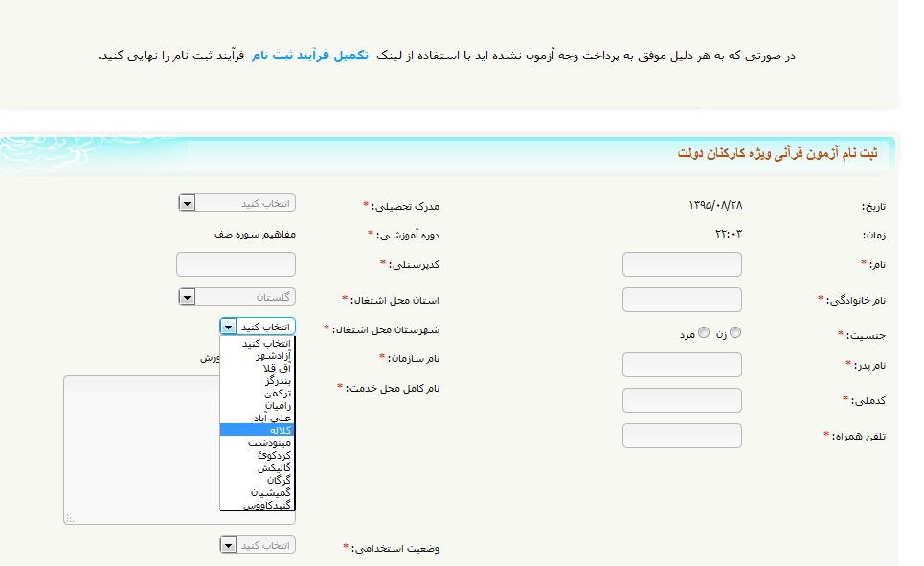Choose ترکمن from the city list
924x566 pixels.
(257, 393)
